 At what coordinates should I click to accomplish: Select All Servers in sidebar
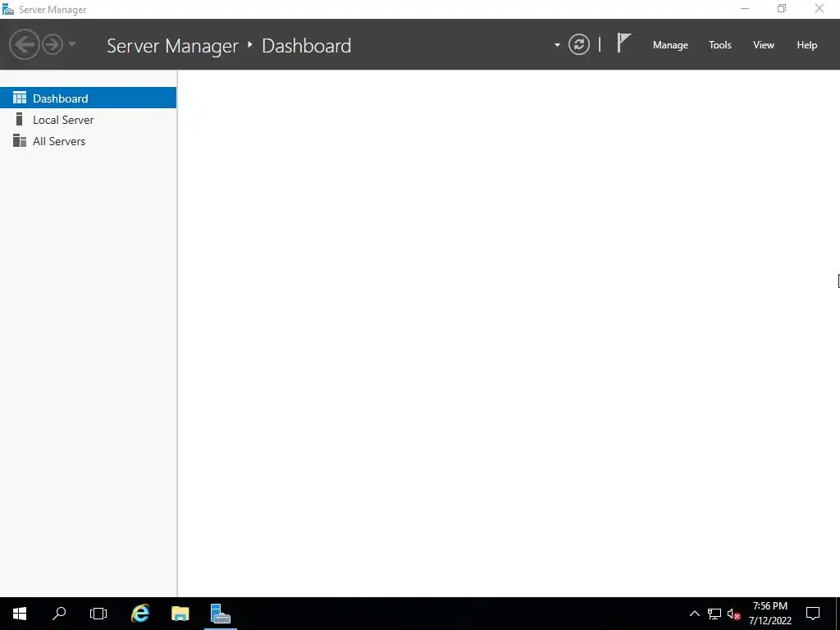[x=89, y=141]
